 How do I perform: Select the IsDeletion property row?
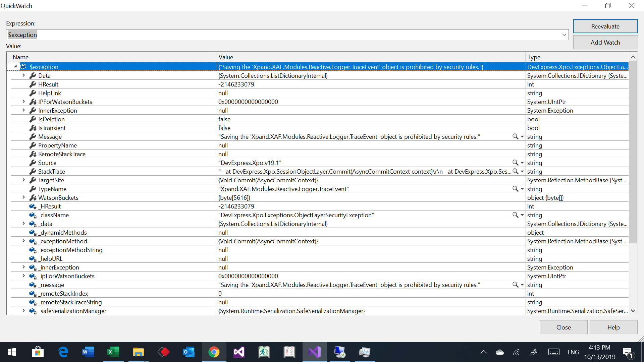(x=320, y=119)
